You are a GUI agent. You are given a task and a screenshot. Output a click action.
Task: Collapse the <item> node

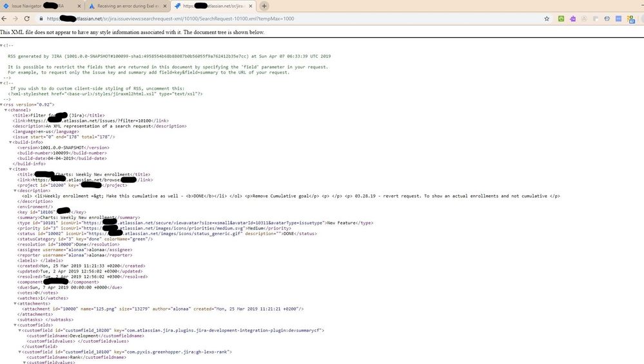tap(11, 169)
